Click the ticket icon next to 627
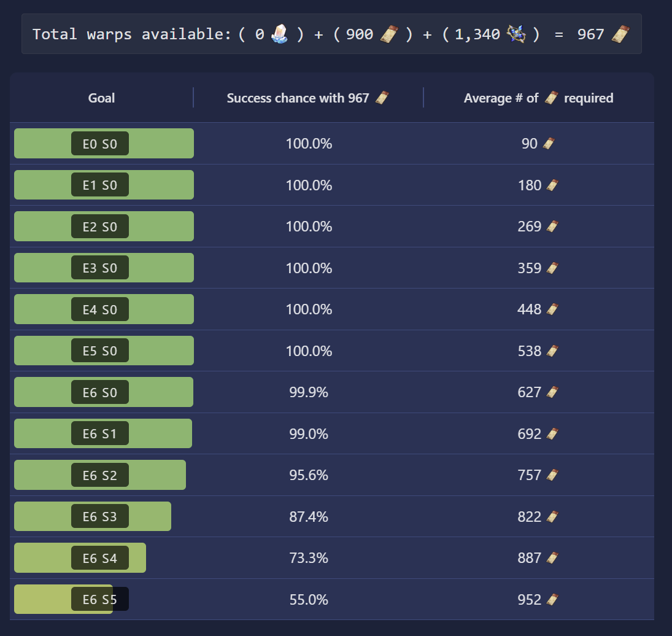Image resolution: width=672 pixels, height=636 pixels. click(552, 392)
